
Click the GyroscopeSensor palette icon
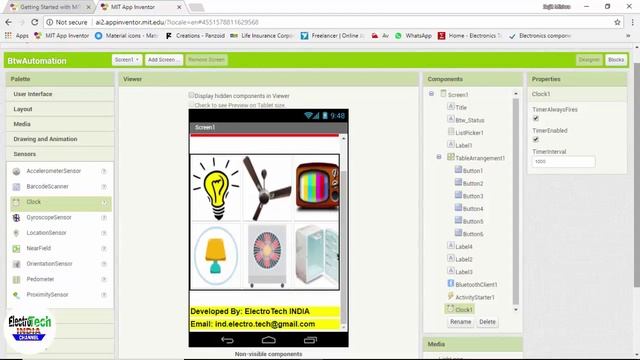point(16,218)
